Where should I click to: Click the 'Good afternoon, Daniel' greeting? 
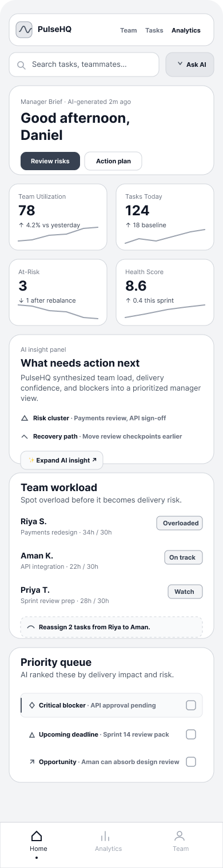click(x=75, y=127)
